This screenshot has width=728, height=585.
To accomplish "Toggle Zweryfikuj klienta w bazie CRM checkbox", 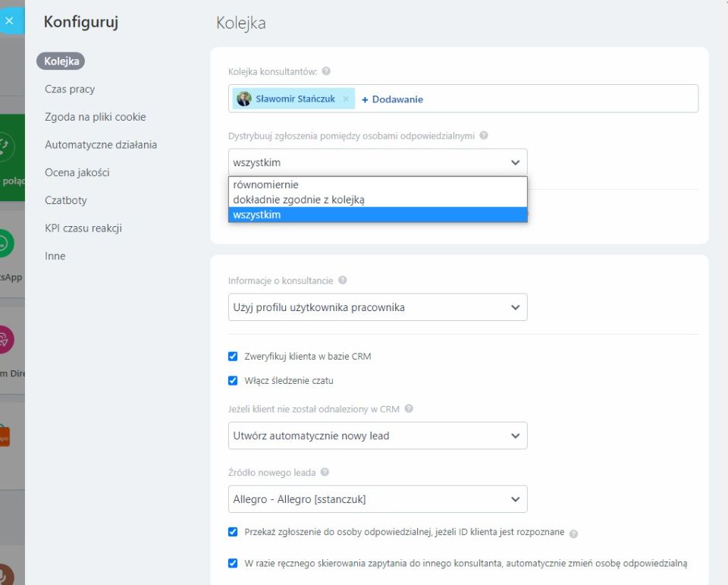I will [x=233, y=356].
